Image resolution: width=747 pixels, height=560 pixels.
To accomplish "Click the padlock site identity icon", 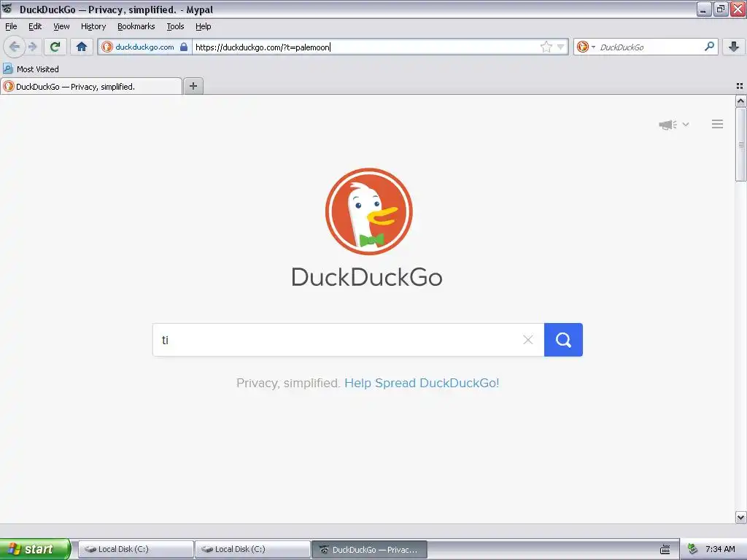I will click(183, 47).
